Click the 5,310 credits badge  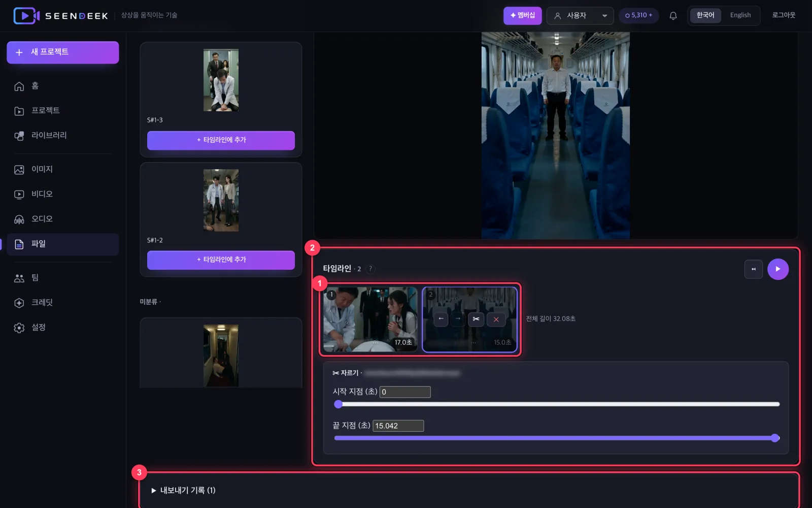coord(638,16)
